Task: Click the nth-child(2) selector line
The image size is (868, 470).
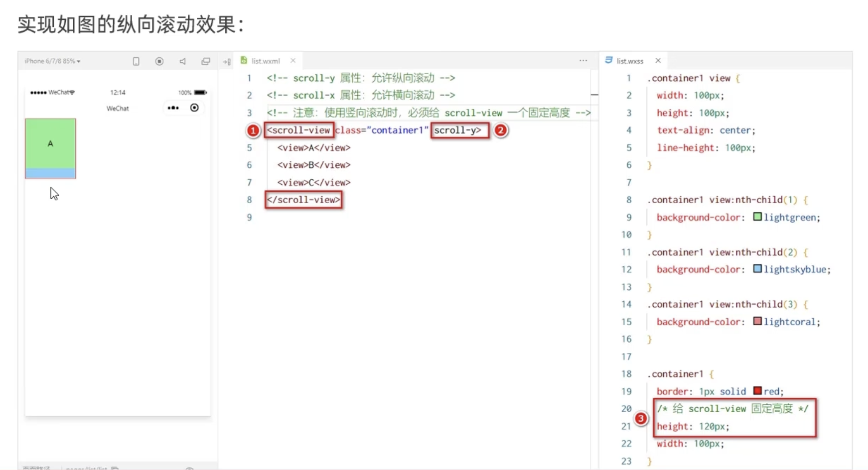Action: [727, 252]
